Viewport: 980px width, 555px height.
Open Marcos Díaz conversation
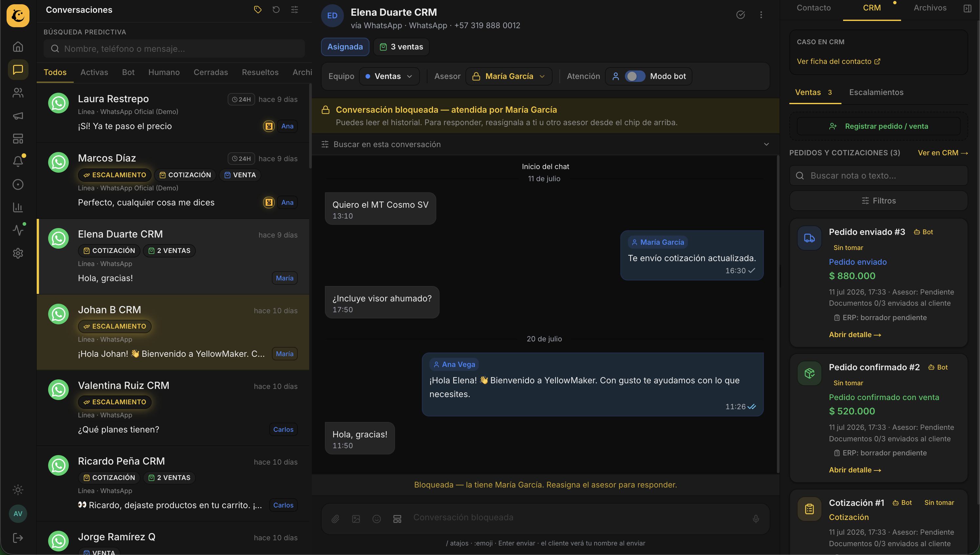pos(173,181)
